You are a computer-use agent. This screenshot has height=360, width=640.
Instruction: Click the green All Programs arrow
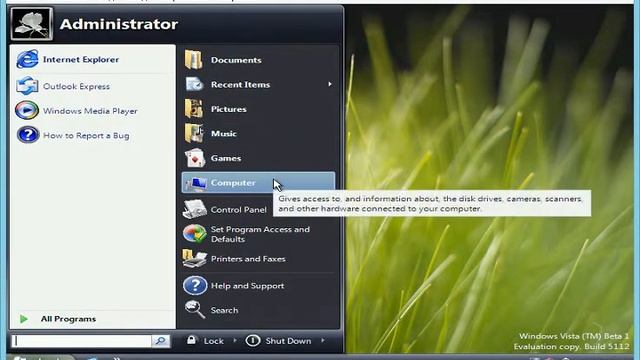point(24,319)
